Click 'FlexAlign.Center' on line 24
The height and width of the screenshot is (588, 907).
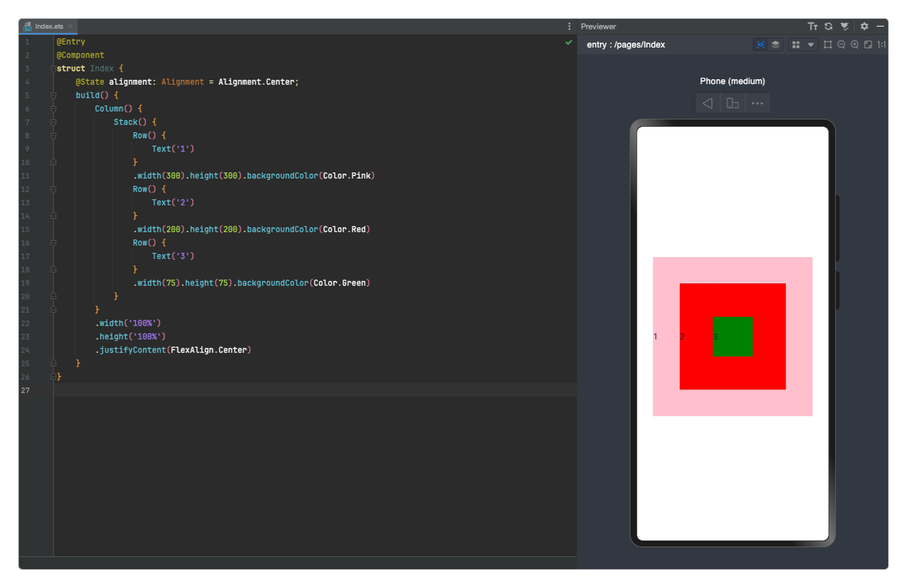(208, 350)
